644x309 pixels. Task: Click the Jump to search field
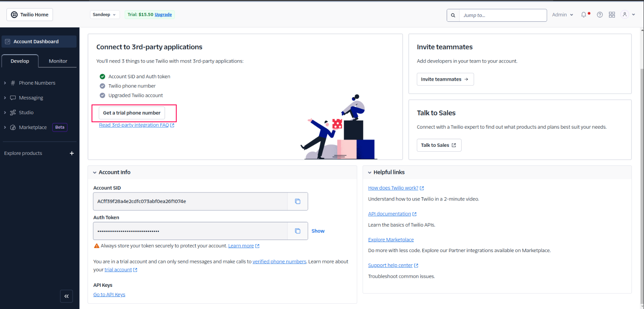click(503, 15)
